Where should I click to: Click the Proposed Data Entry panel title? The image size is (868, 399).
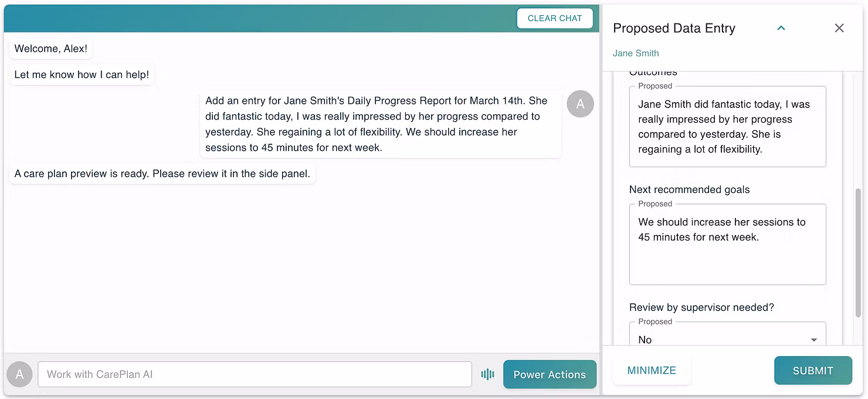pos(674,28)
